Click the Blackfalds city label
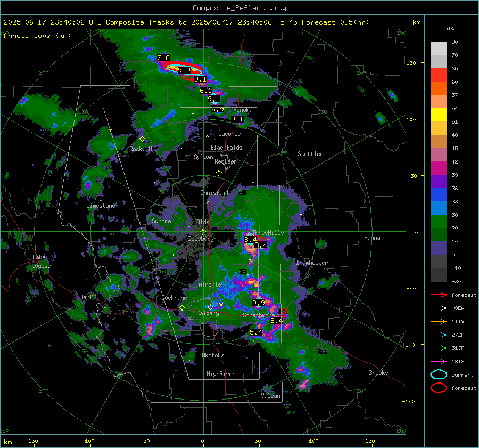The width and height of the screenshot is (479, 448). click(226, 148)
